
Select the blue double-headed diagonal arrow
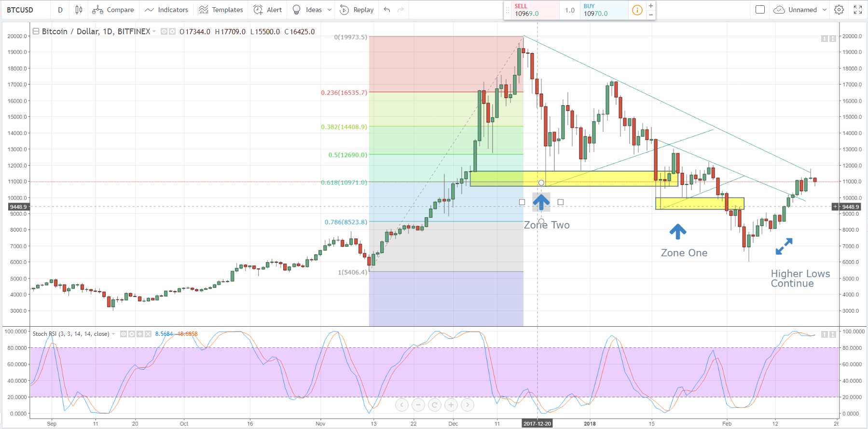click(784, 246)
